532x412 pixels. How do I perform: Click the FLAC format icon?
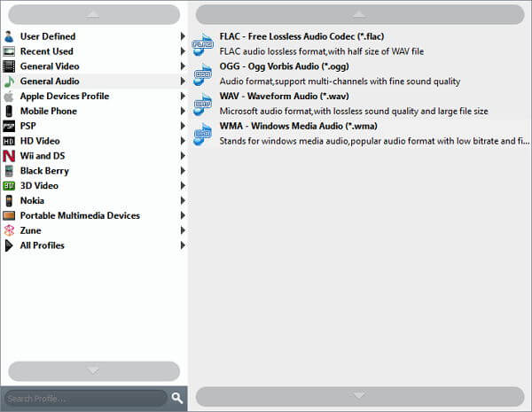pos(202,44)
